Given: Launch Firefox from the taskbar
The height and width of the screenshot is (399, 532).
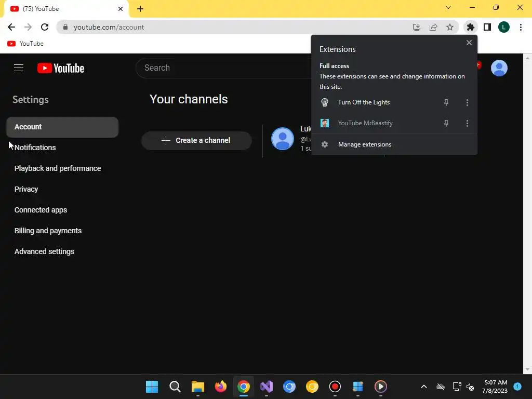Looking at the screenshot, I should pyautogui.click(x=220, y=387).
